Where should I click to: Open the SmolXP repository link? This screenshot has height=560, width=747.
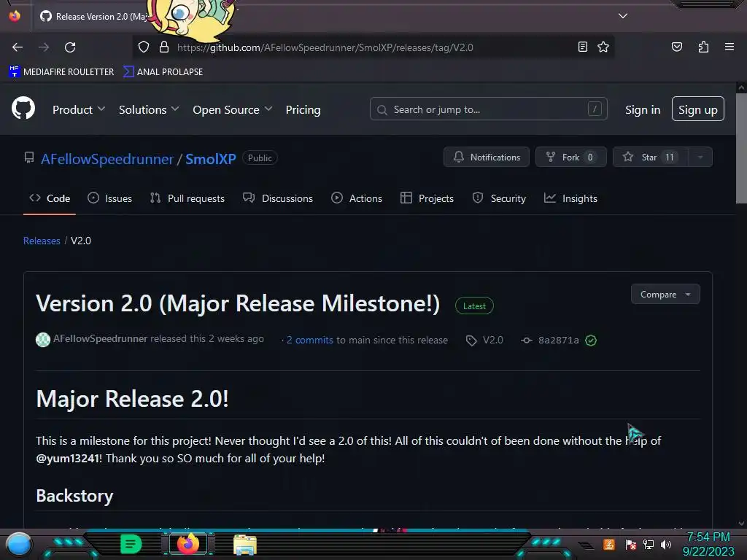click(x=211, y=159)
